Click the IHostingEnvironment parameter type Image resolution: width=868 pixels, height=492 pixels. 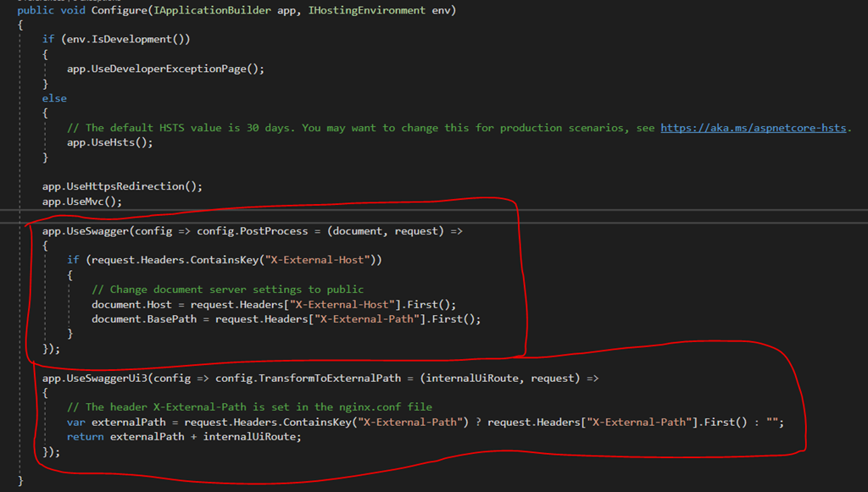point(366,10)
